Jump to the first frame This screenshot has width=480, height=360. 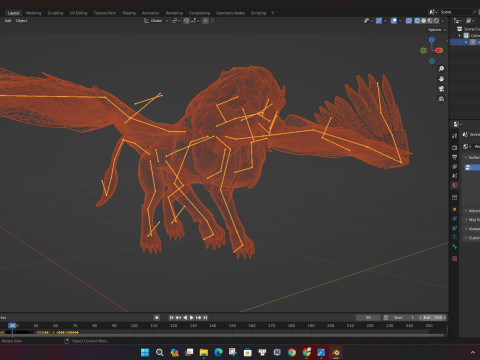click(x=171, y=318)
